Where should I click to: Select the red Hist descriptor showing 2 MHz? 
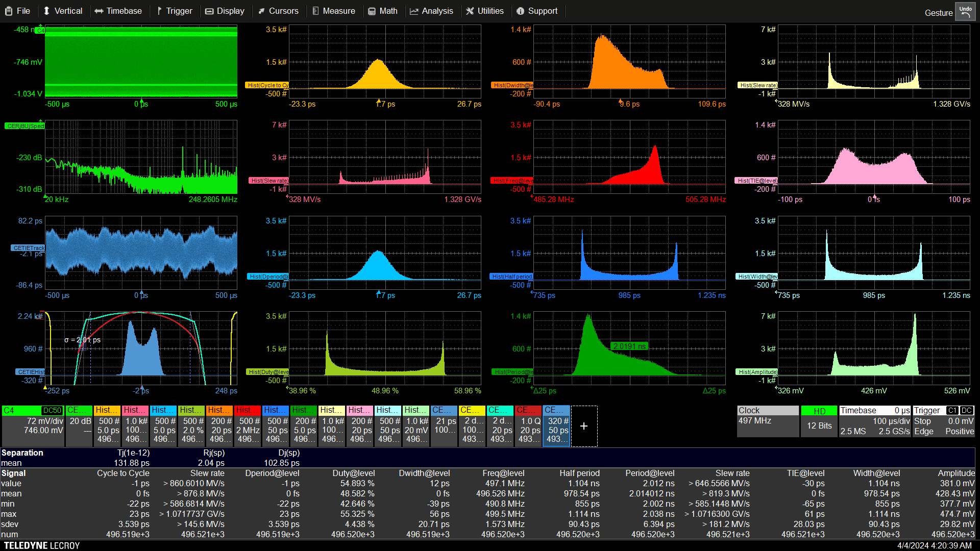click(x=248, y=425)
